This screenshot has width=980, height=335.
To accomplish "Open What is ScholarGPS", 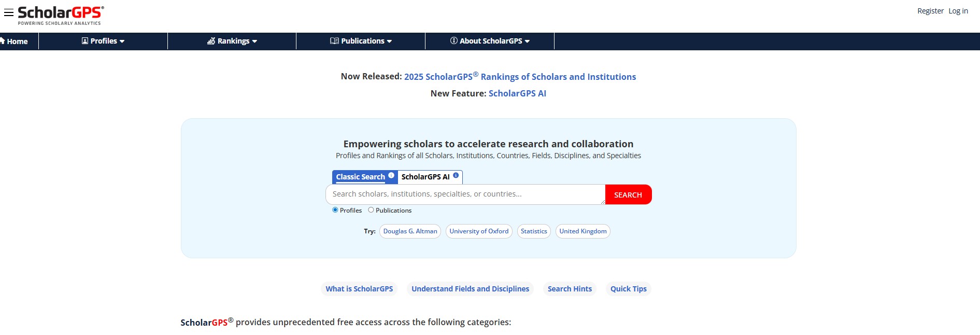I will (359, 289).
